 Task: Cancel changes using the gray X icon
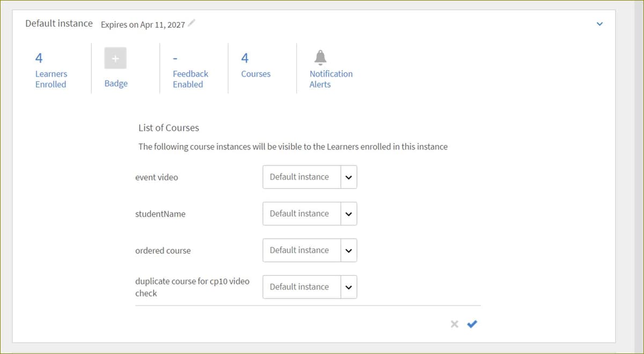(455, 324)
